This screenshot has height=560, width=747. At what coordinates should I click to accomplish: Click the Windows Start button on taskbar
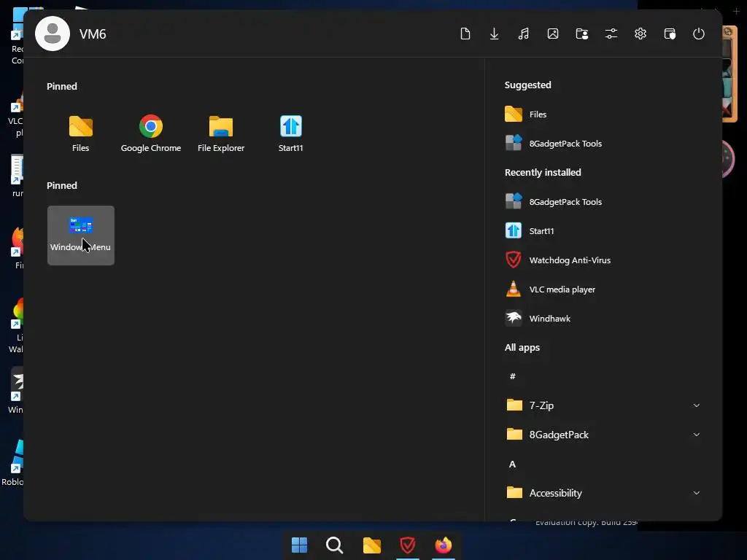pos(299,545)
